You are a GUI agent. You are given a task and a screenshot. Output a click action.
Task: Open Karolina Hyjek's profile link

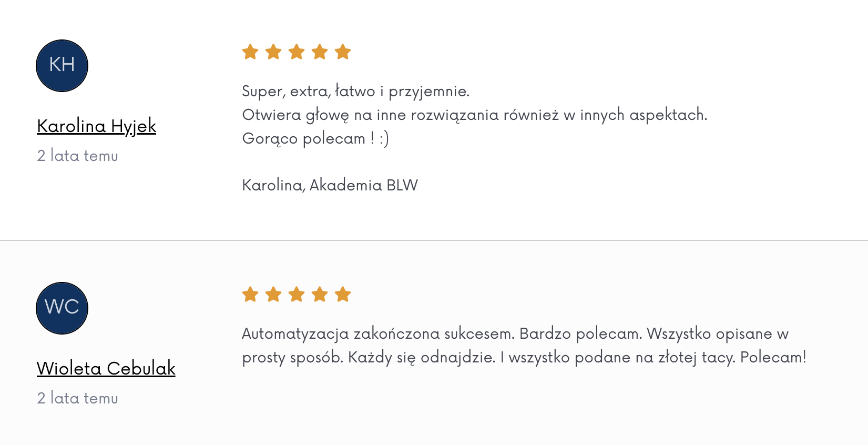[97, 126]
